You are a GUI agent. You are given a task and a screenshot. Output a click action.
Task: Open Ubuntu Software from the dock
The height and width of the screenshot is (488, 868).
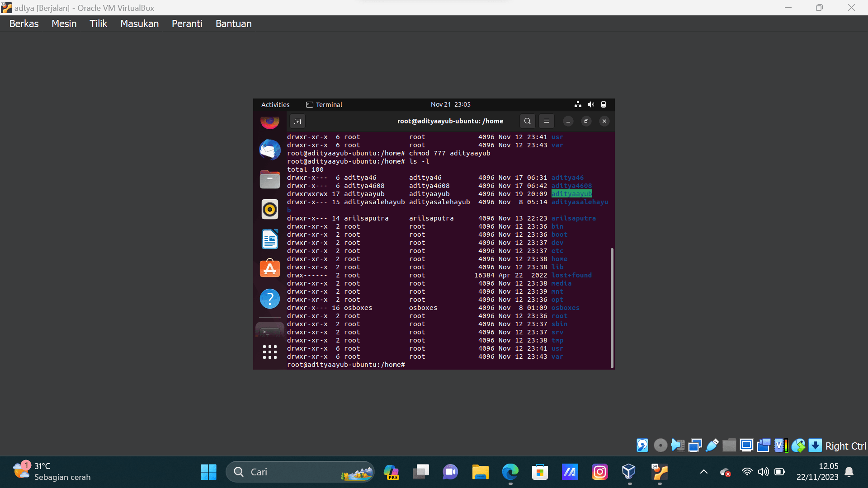[270, 268]
